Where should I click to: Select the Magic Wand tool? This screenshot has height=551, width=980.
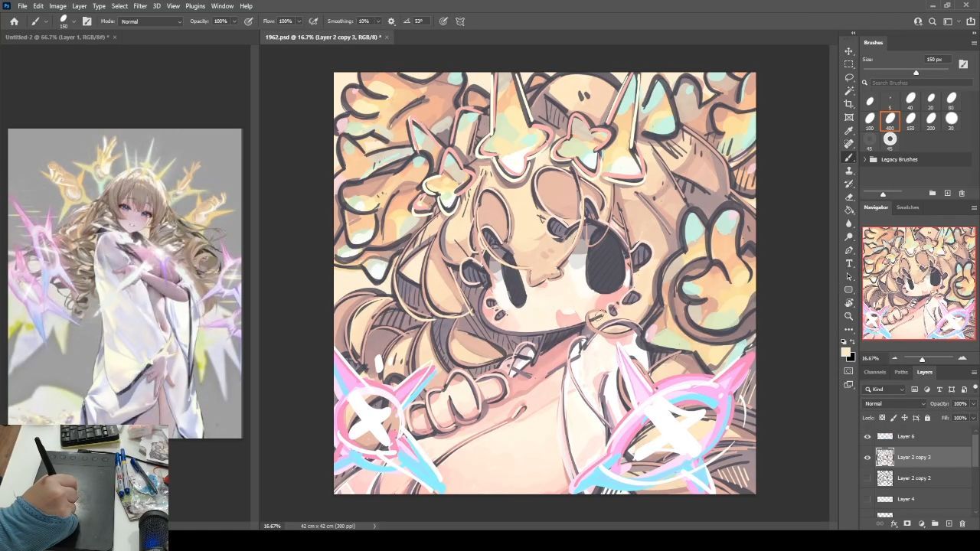click(848, 90)
